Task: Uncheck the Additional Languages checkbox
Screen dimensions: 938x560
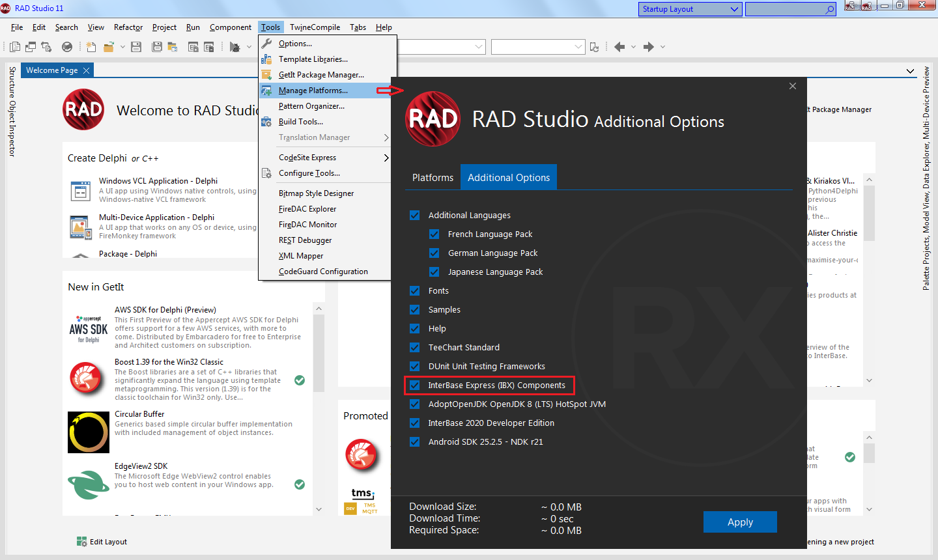Action: [x=414, y=215]
